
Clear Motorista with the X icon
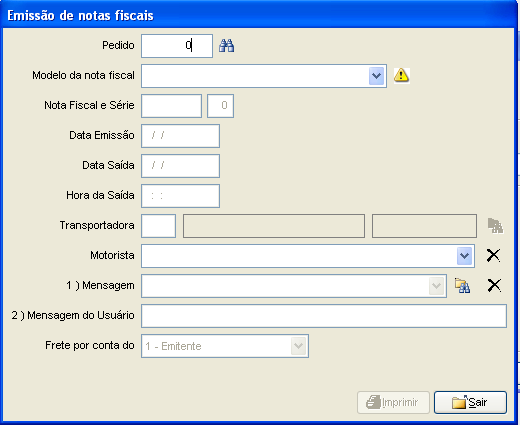pos(493,256)
